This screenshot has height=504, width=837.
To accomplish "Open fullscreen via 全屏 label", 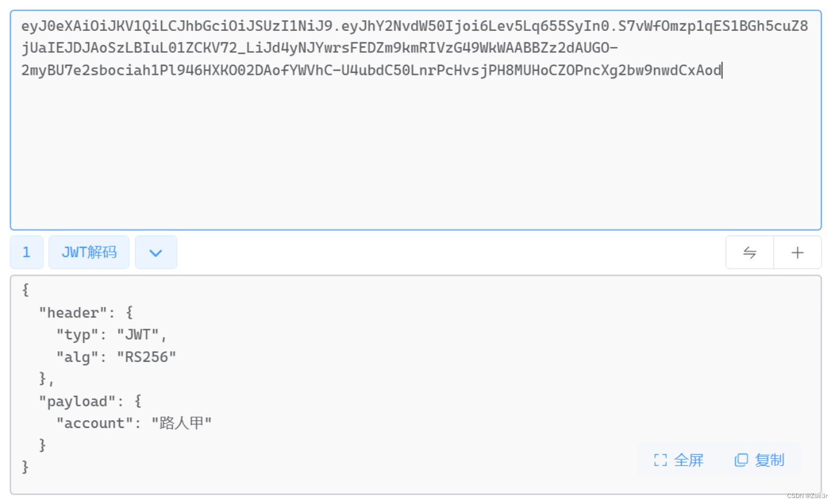I will coord(688,460).
